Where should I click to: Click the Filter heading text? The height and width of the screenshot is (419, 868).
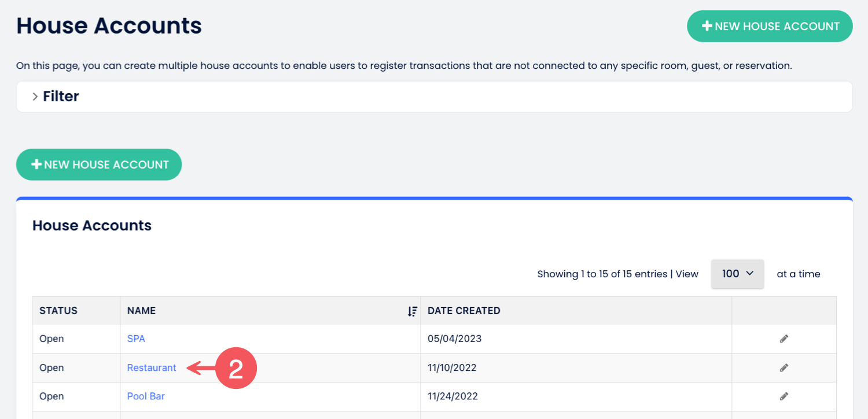[x=61, y=97]
